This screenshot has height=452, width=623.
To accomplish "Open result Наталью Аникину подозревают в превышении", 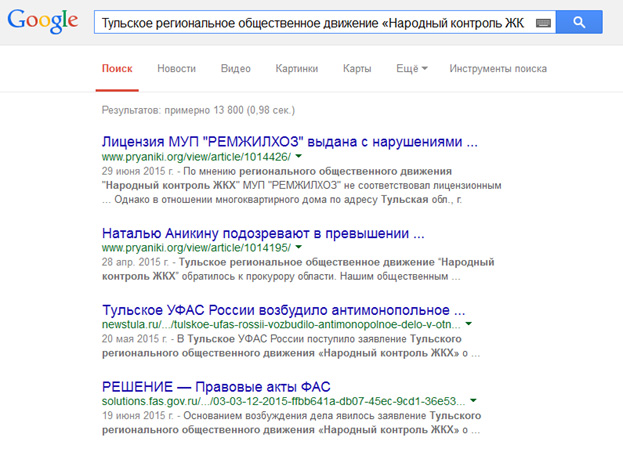I will point(263,234).
